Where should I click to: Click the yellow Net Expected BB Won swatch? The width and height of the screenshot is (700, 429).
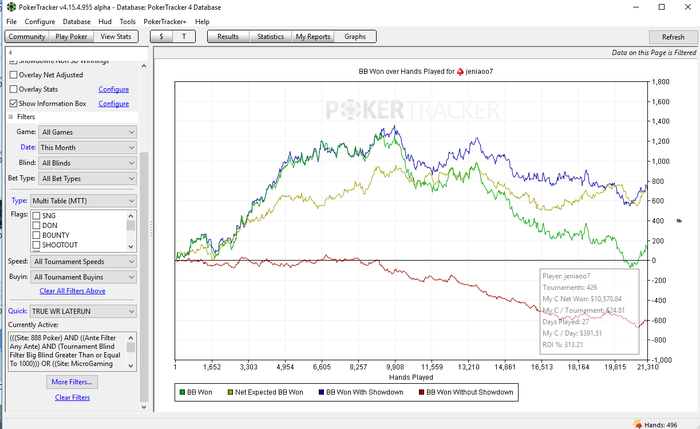[x=230, y=392]
